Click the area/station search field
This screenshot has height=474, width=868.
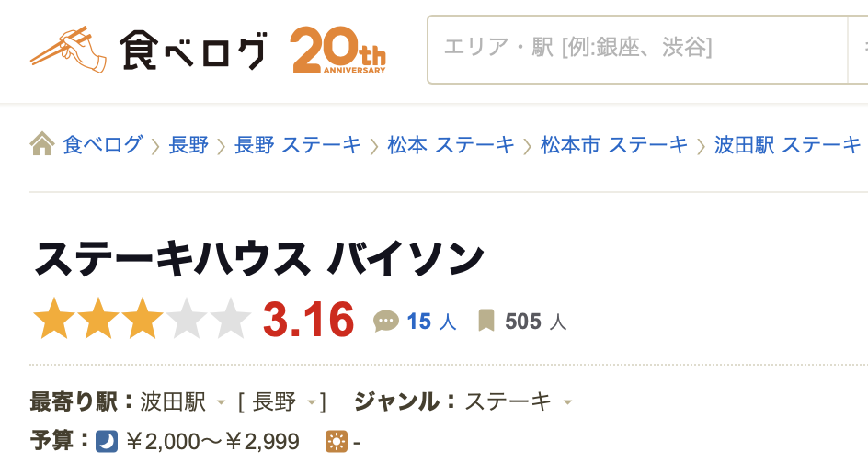pos(636,48)
